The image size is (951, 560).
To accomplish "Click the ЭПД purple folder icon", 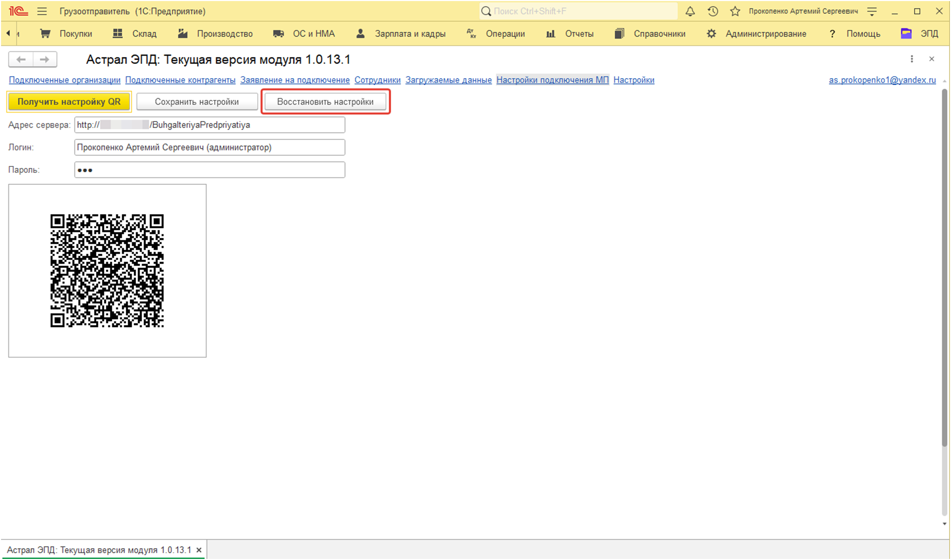I will [x=907, y=33].
